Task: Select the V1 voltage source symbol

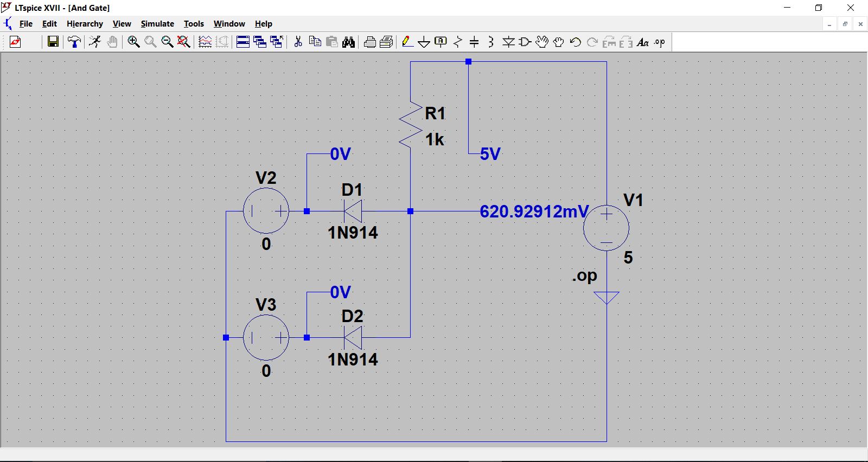Action: [607, 228]
